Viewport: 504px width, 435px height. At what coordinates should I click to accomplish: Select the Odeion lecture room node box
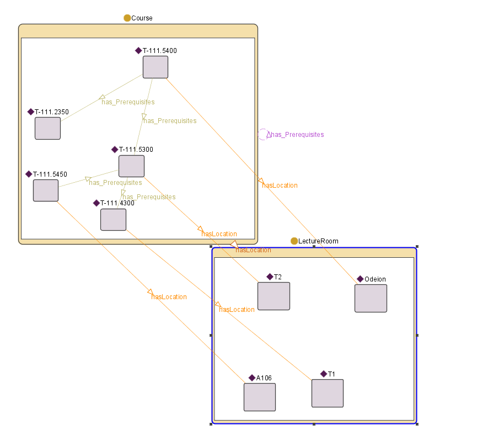371,299
